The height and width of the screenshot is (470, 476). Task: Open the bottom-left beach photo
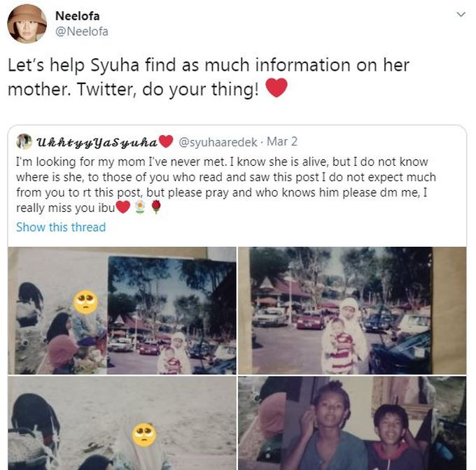click(122, 423)
